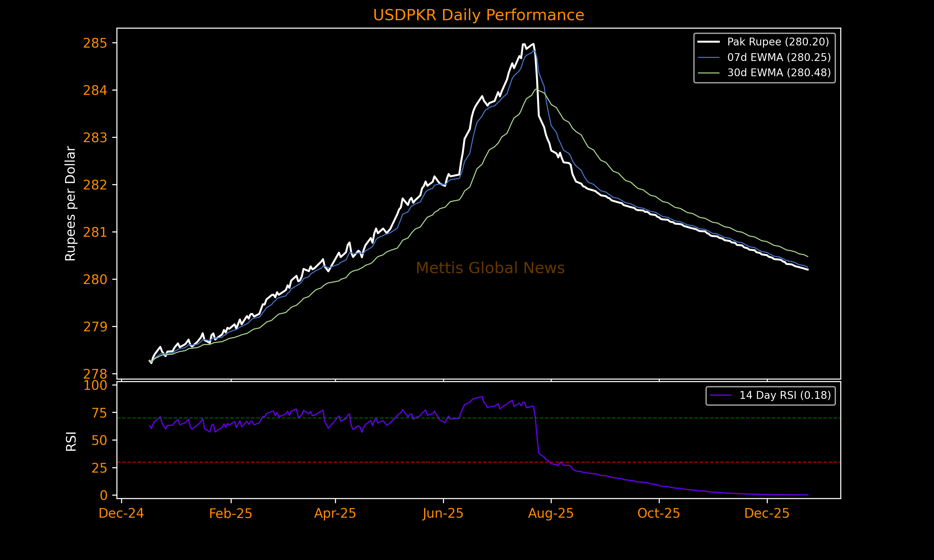Click the Jun-25 x-axis label
934x560 pixels.
(443, 514)
